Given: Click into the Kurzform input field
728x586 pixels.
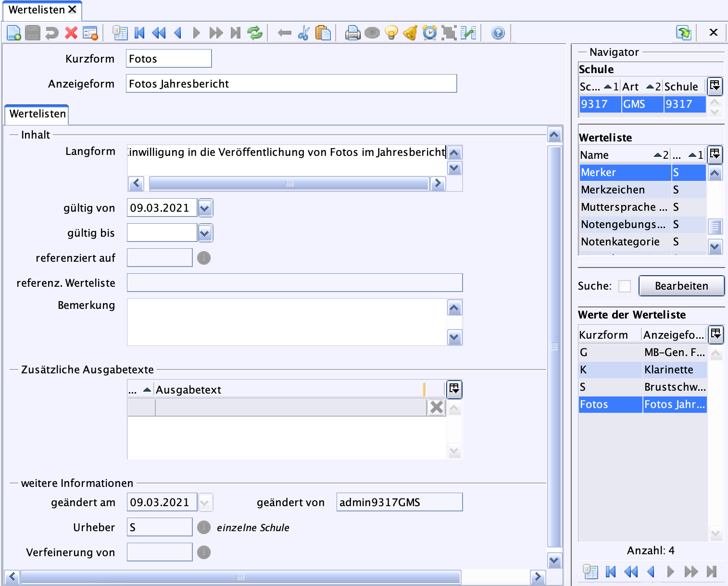Looking at the screenshot, I should click(x=169, y=59).
